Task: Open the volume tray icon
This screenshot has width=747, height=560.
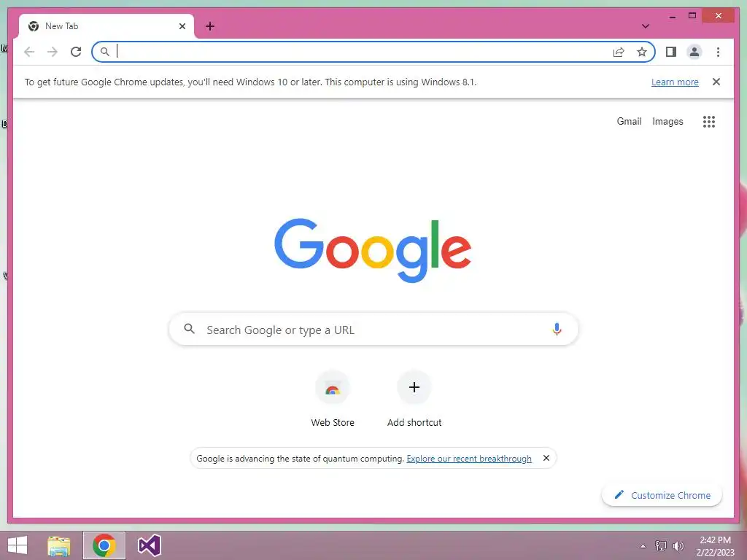Action: coord(678,546)
